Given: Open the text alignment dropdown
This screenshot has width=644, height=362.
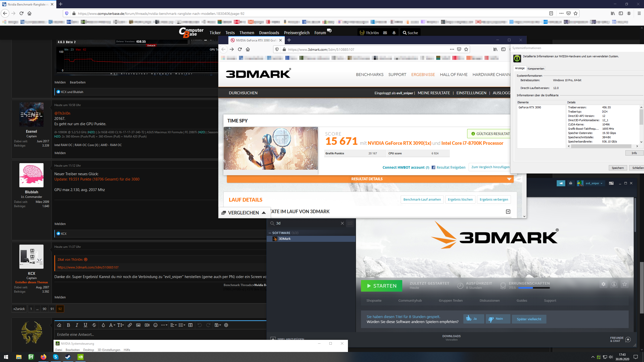Looking at the screenshot, I should coord(173,325).
